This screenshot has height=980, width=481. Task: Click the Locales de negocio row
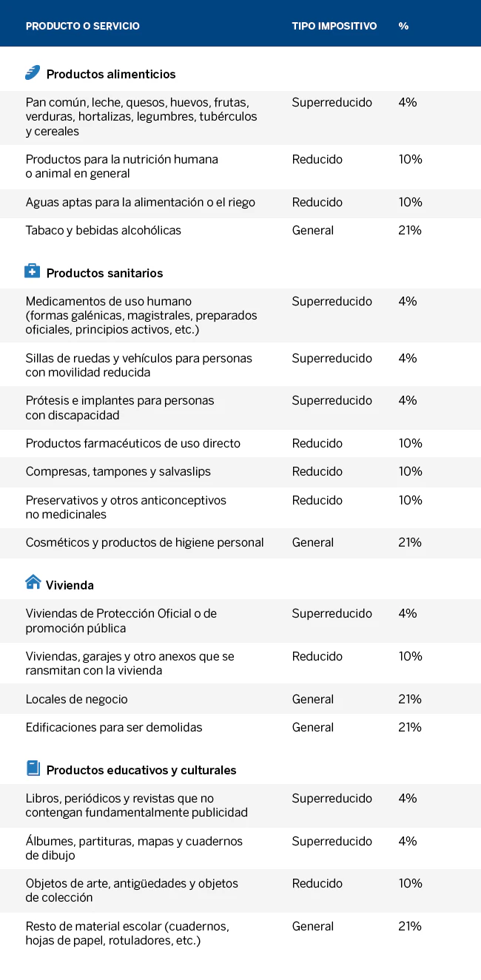tap(240, 699)
